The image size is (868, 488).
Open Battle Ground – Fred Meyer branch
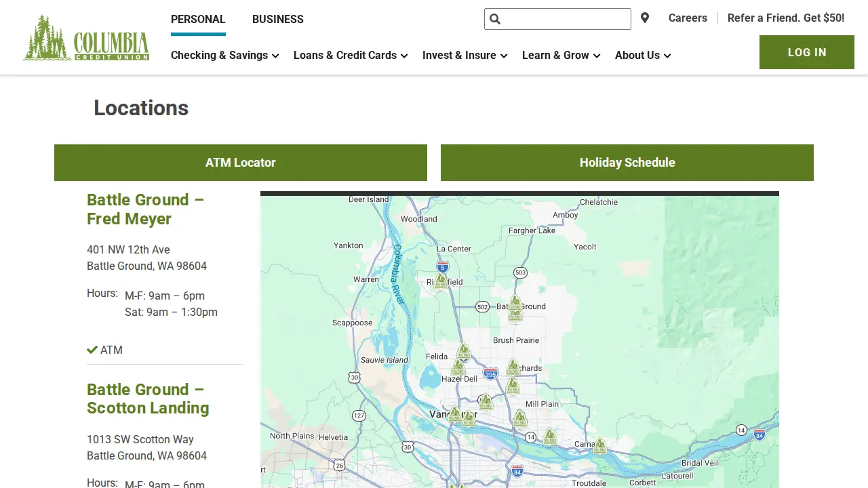tap(146, 209)
